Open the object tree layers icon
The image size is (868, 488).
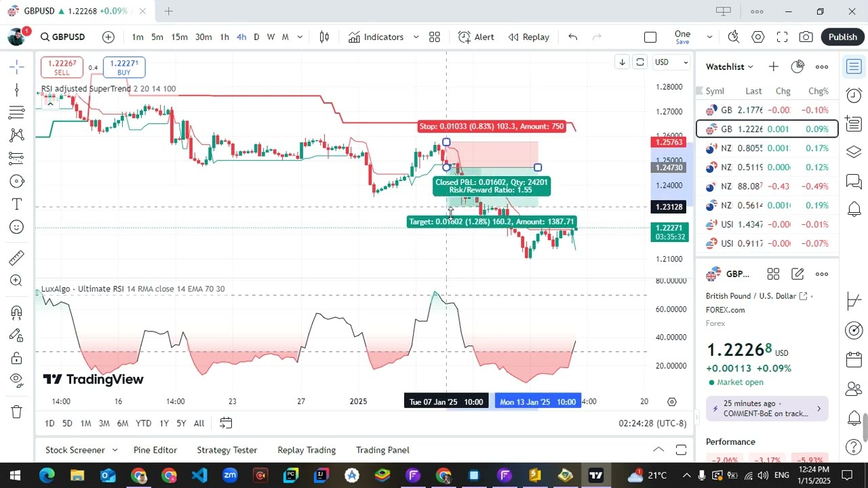(x=854, y=152)
